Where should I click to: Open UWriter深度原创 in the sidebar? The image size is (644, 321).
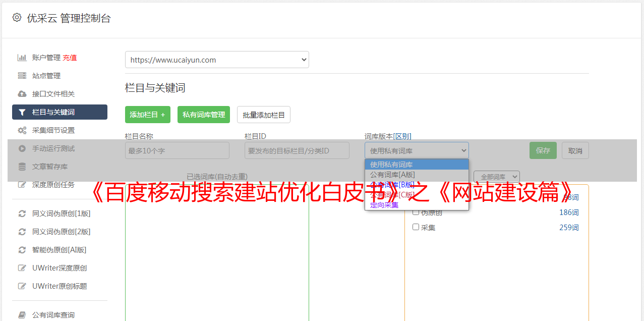[60, 268]
